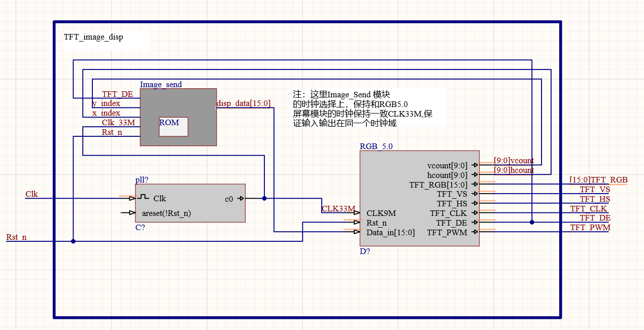The width and height of the screenshot is (644, 330).
Task: Select the TFT_CLK output connector on RGB_5.0
Action: 476,213
